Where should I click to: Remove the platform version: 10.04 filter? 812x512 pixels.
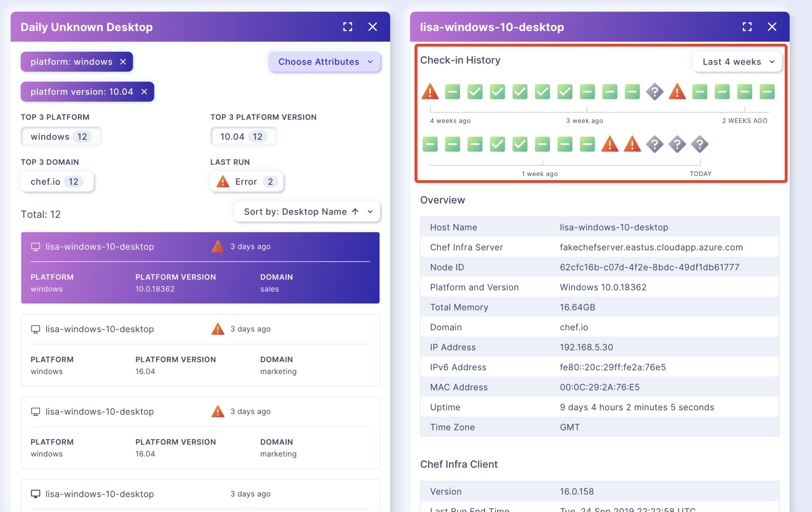pos(145,91)
